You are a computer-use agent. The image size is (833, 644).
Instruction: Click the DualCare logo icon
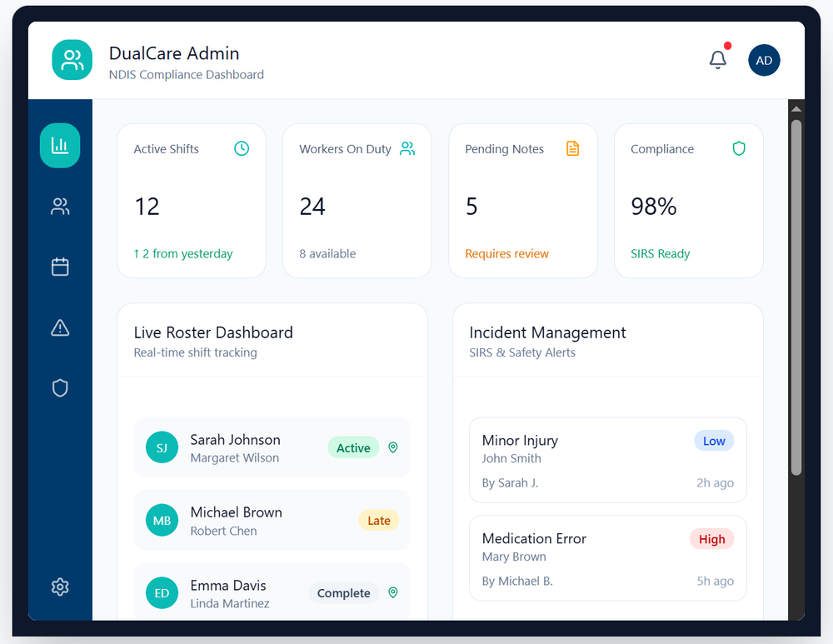[x=72, y=60]
